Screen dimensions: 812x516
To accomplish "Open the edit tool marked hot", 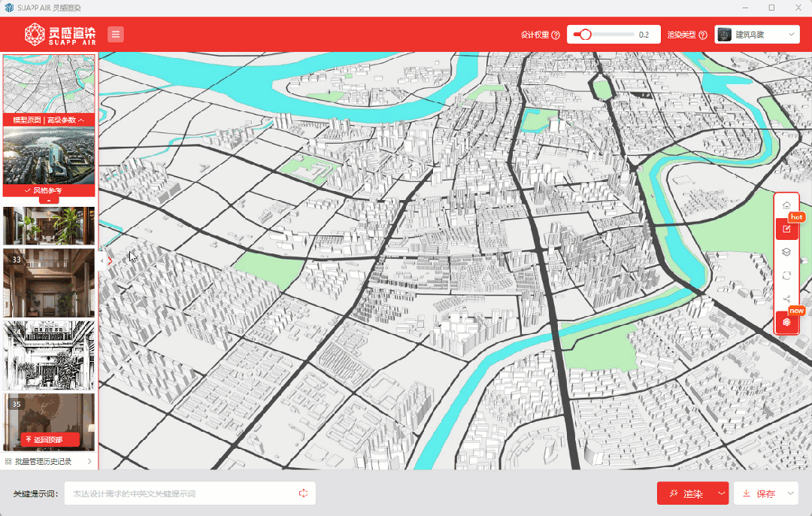I will coord(786,229).
